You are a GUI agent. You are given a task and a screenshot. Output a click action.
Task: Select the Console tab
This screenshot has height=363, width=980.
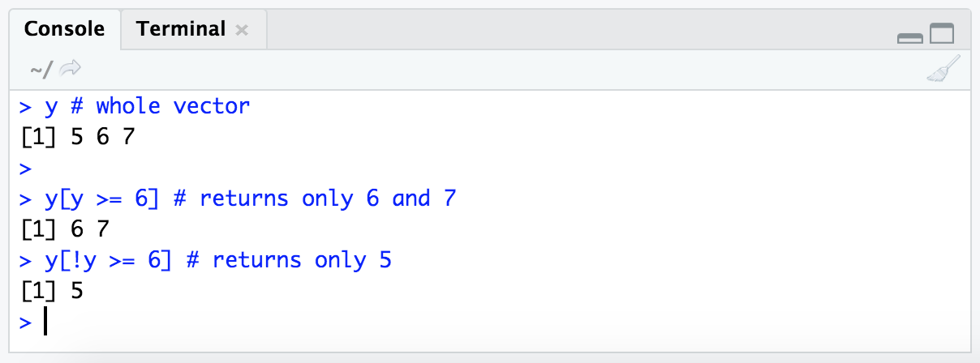tap(64, 30)
